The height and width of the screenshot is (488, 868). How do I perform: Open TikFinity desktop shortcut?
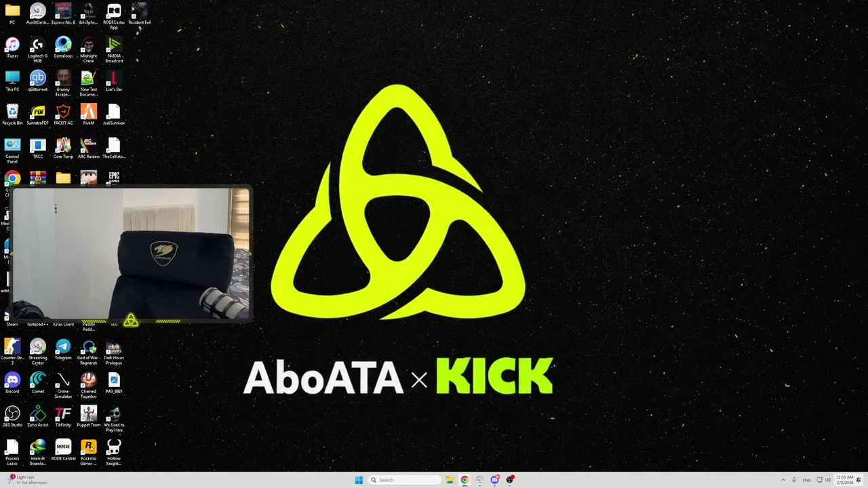[x=63, y=416]
